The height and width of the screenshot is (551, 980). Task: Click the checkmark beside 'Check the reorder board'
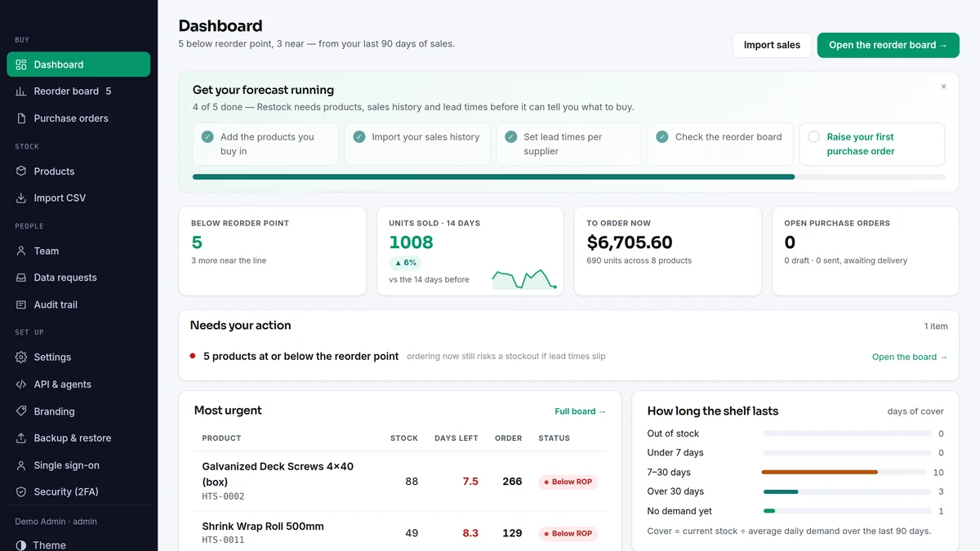pos(662,137)
